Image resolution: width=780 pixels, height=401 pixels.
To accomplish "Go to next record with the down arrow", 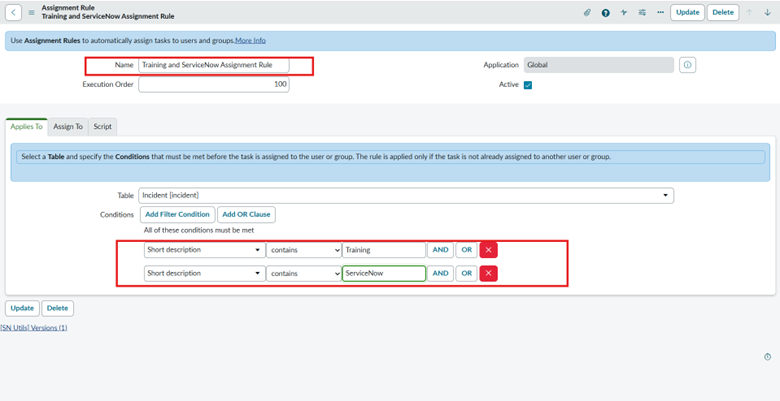I will coord(768,13).
